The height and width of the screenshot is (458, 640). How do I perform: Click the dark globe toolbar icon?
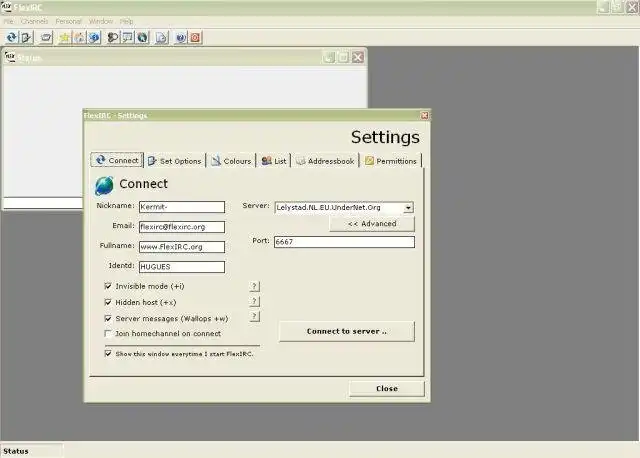142,38
